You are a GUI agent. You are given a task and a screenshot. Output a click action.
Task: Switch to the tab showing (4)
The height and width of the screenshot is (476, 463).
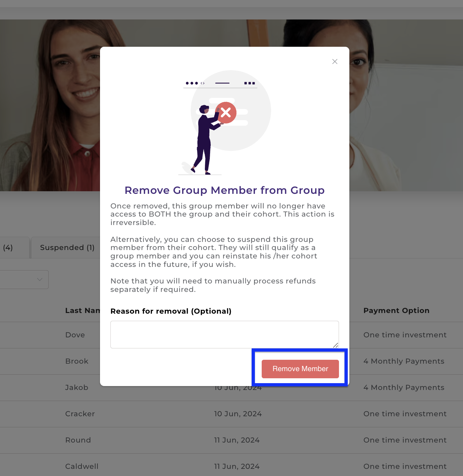[8, 248]
